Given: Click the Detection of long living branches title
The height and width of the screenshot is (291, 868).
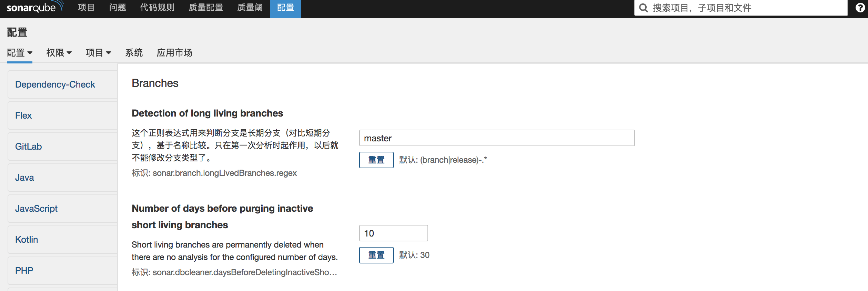Looking at the screenshot, I should coord(207,113).
